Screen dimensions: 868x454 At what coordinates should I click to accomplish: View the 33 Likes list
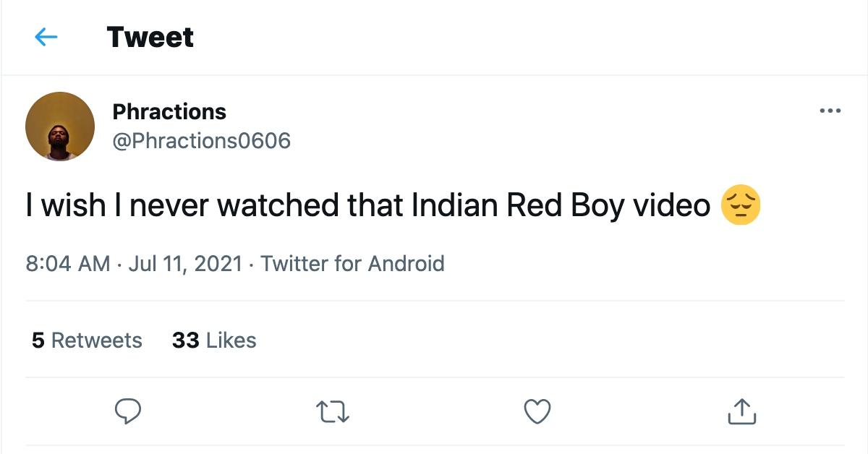pos(214,340)
